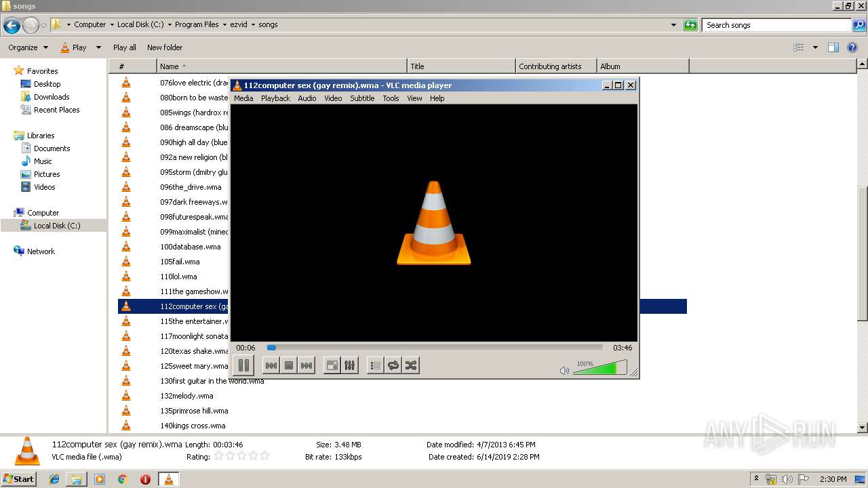Select Network in navigation pane
The width and height of the screenshot is (868, 488).
[x=41, y=251]
